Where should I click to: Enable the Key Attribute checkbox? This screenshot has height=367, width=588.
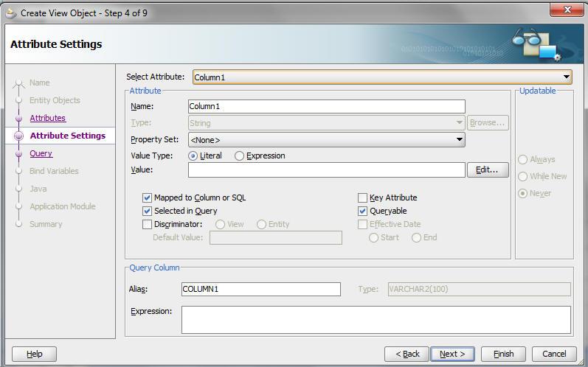click(362, 198)
